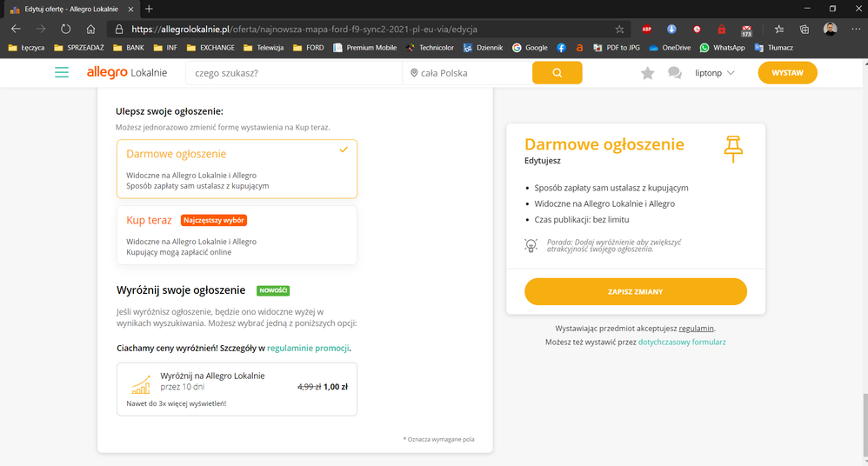Click the browser address bar URL
Viewport: 868px width, 466px height.
(304, 30)
